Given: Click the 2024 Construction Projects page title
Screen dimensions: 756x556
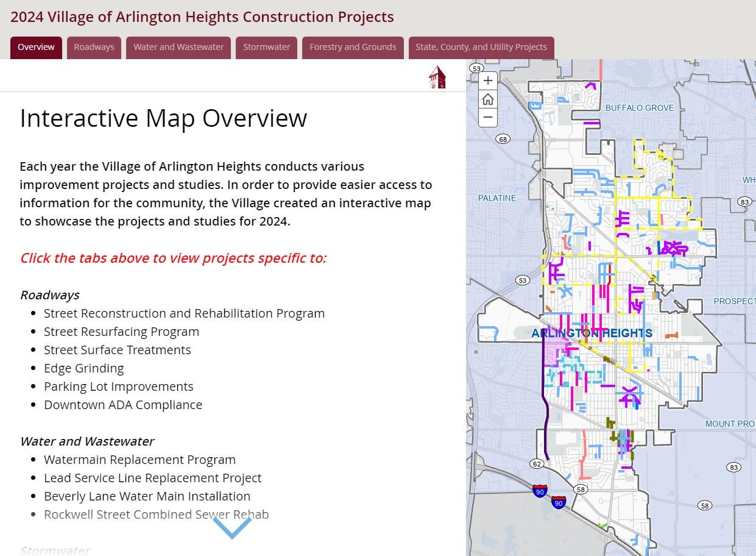Looking at the screenshot, I should click(202, 16).
